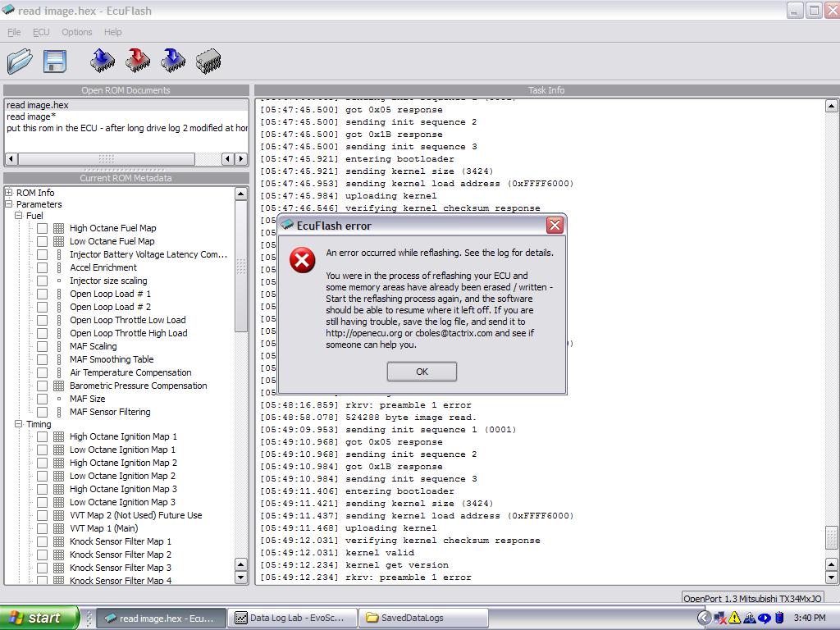
Task: Click the gray chip toolbar icon
Action: coord(208,61)
